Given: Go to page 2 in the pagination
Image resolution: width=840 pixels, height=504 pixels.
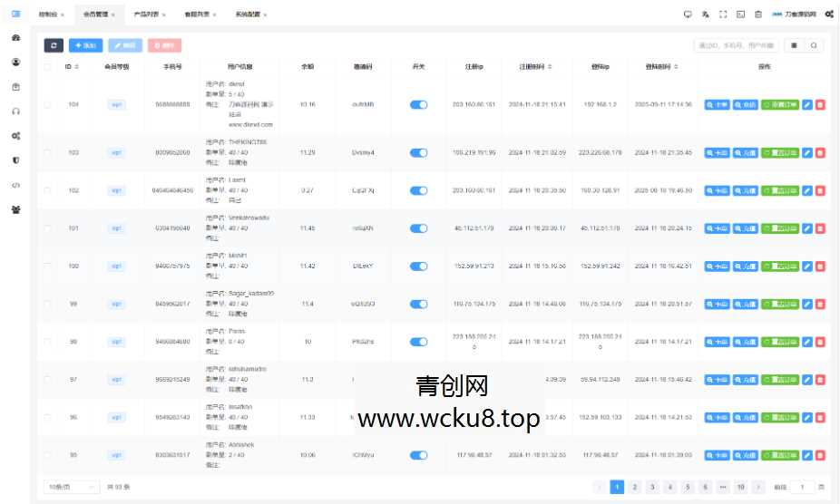Looking at the screenshot, I should [x=635, y=487].
